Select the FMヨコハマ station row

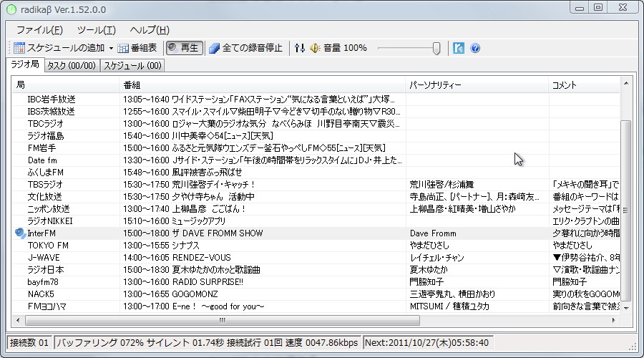pyautogui.click(x=316, y=306)
